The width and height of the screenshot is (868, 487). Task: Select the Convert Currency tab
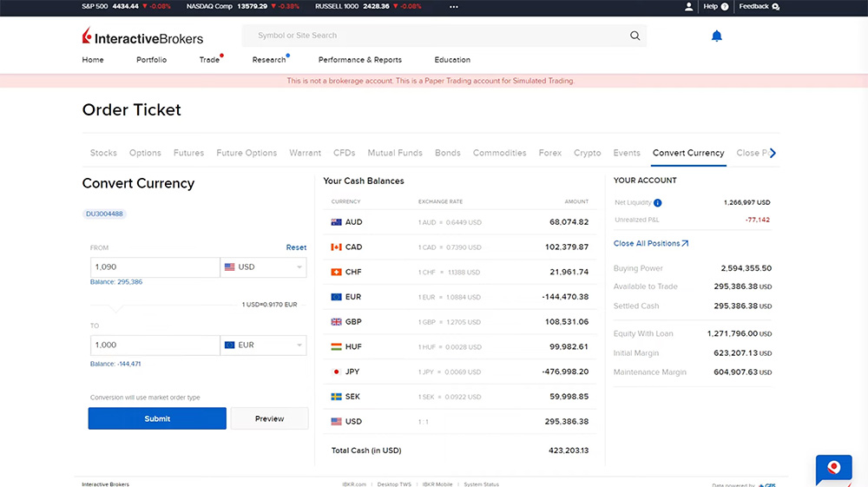pos(688,153)
